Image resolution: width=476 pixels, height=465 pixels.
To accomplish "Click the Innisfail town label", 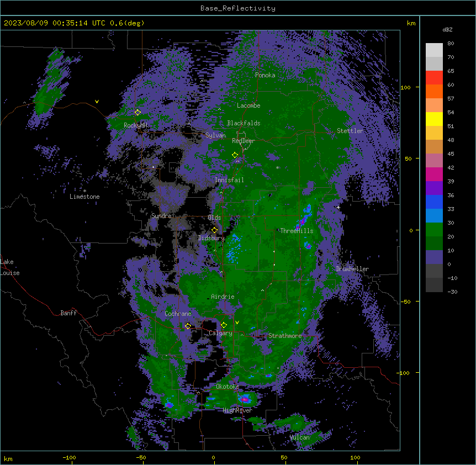I will click(229, 180).
